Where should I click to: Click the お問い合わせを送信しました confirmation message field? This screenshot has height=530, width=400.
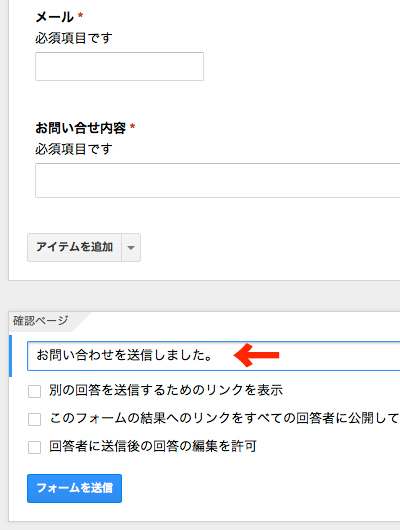[x=213, y=356]
